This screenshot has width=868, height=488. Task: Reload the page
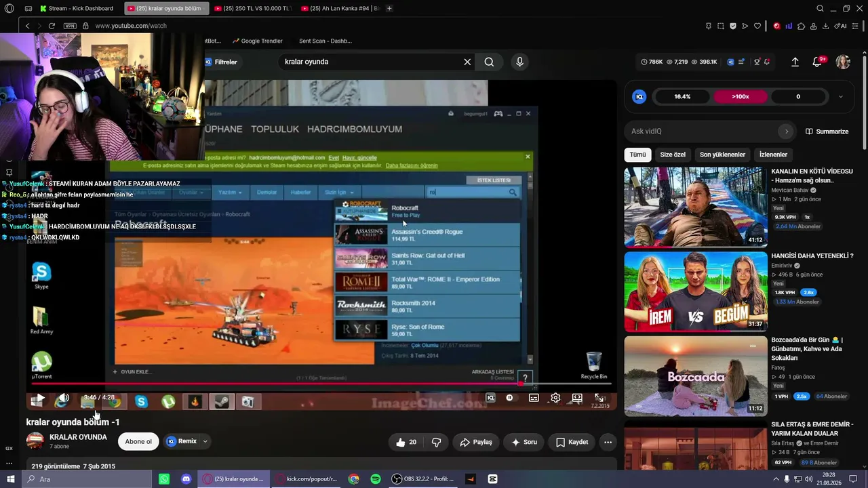(52, 26)
